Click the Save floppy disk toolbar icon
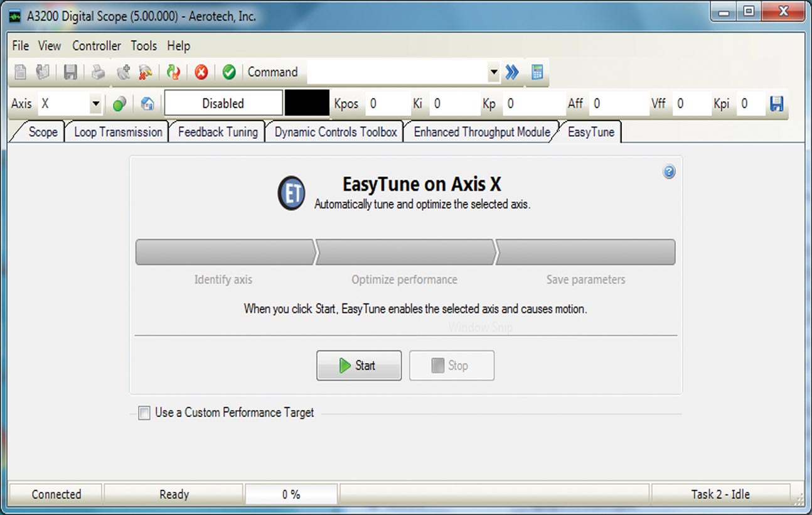This screenshot has width=812, height=515. [x=70, y=73]
